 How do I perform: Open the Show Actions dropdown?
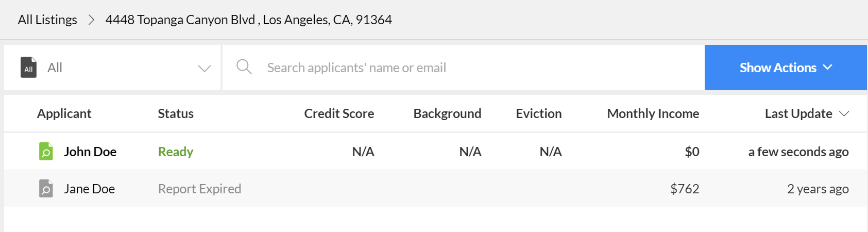point(786,68)
